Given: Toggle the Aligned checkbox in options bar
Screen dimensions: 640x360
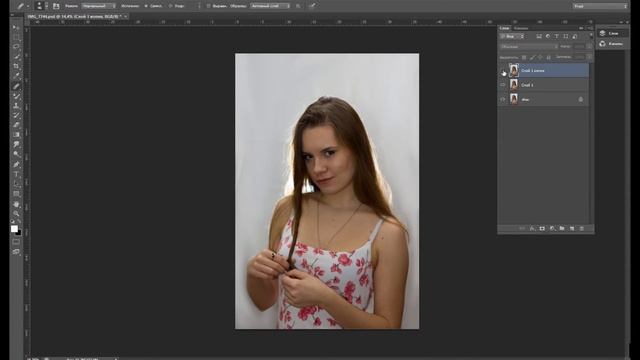Looking at the screenshot, I should (x=209, y=6).
